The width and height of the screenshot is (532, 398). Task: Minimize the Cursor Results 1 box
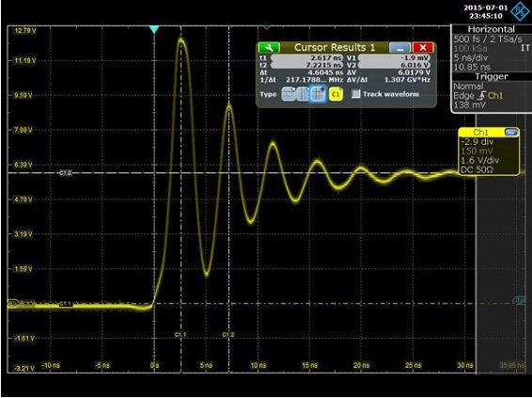tap(399, 48)
